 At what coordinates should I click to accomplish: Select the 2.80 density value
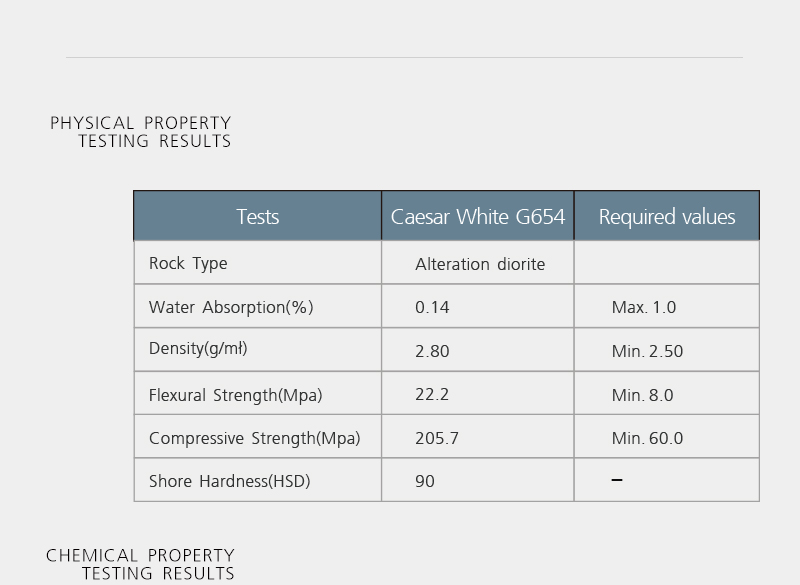(432, 351)
